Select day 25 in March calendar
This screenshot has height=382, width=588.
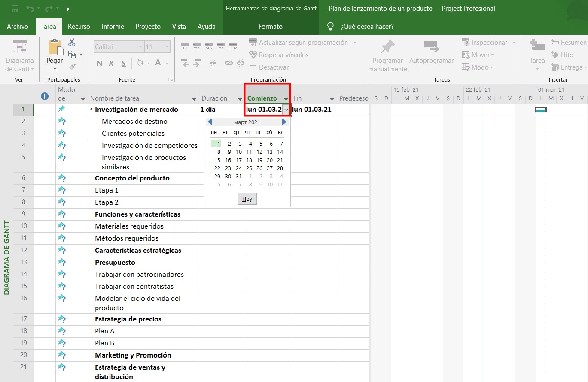coord(249,168)
